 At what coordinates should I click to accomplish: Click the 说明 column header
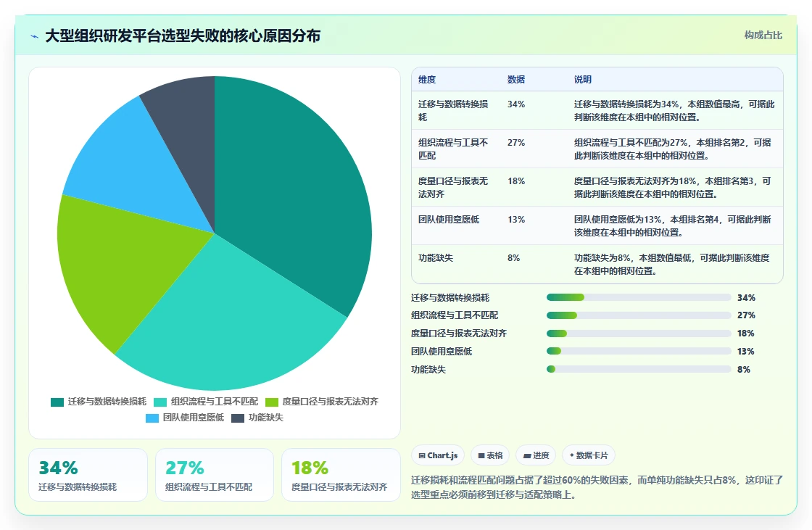coord(583,80)
